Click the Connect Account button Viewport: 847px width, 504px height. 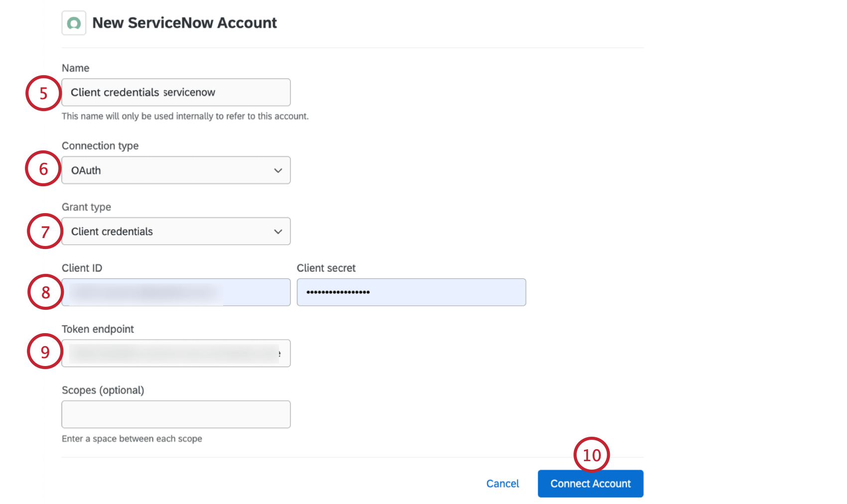coord(590,483)
